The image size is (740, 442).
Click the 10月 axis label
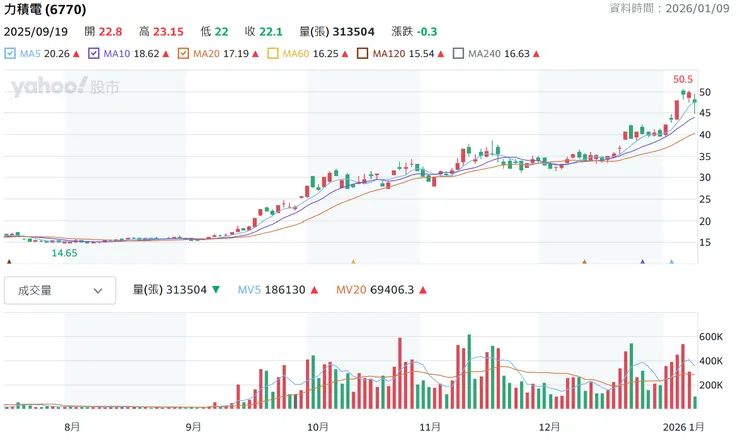(x=318, y=427)
